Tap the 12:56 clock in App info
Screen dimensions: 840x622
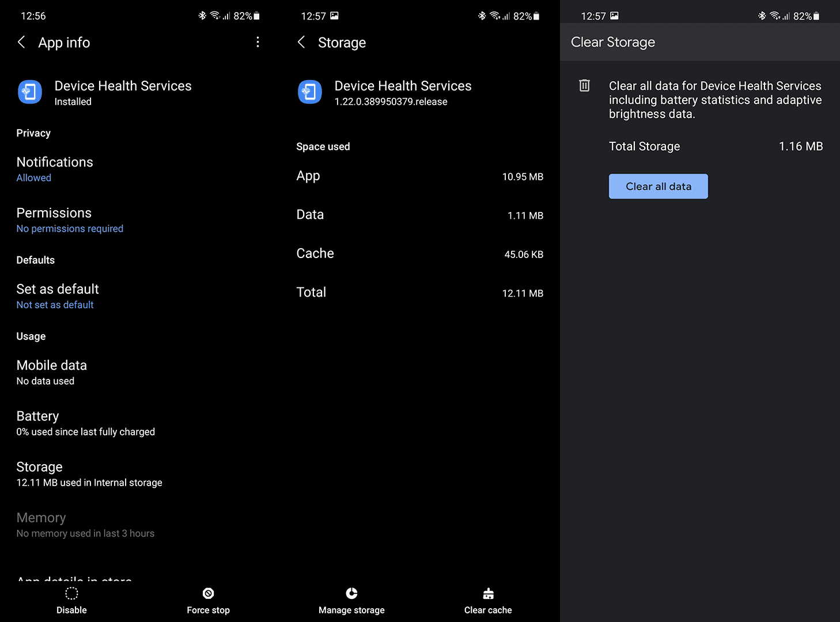click(x=33, y=16)
